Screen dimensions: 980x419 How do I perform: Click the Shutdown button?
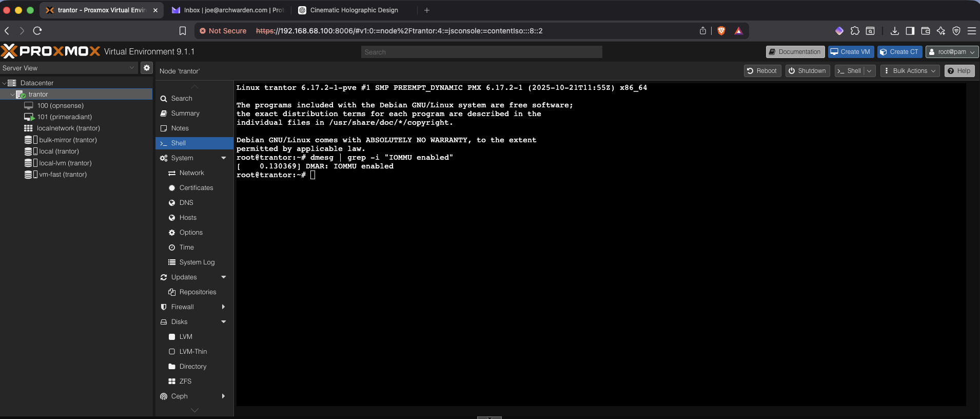(808, 71)
